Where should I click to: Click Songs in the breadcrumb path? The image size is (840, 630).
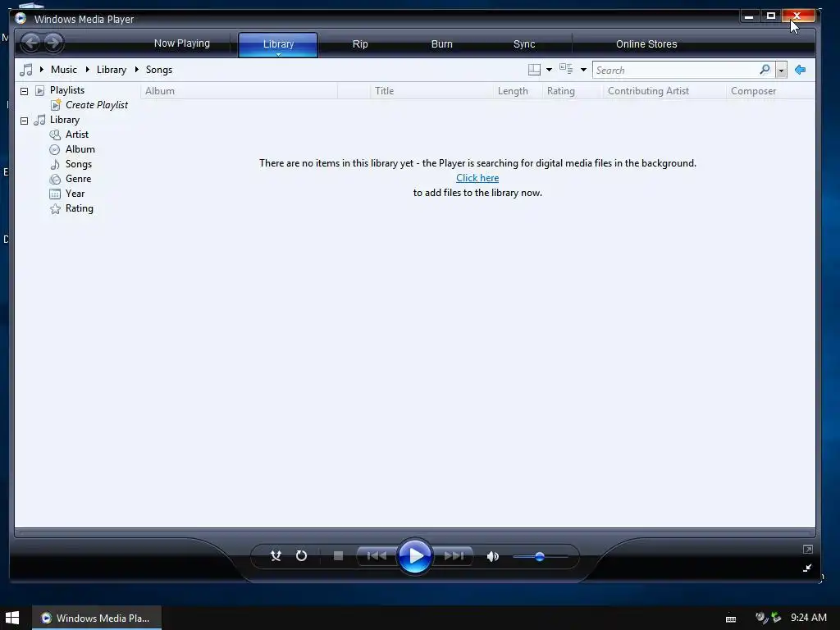[x=159, y=70]
